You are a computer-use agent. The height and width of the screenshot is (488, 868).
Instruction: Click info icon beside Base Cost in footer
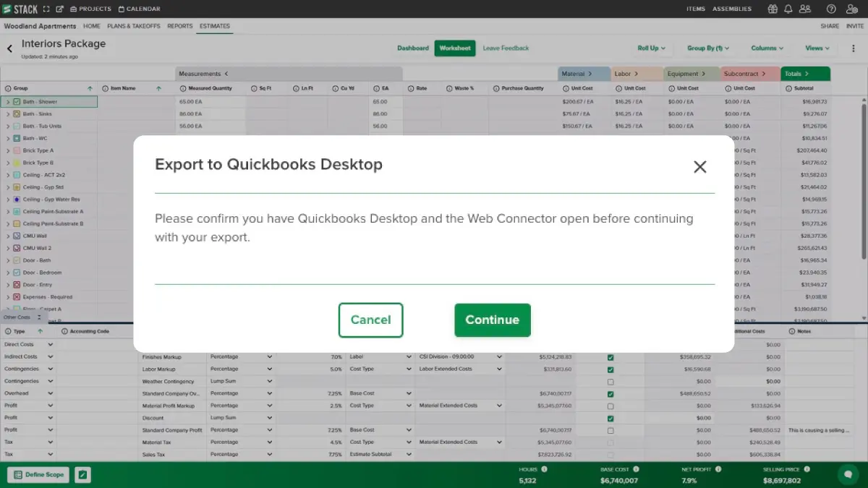pos(636,469)
